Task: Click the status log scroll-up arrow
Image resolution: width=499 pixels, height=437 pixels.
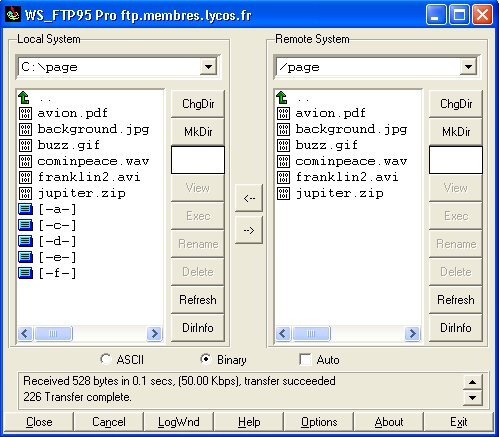Action: pos(472,382)
